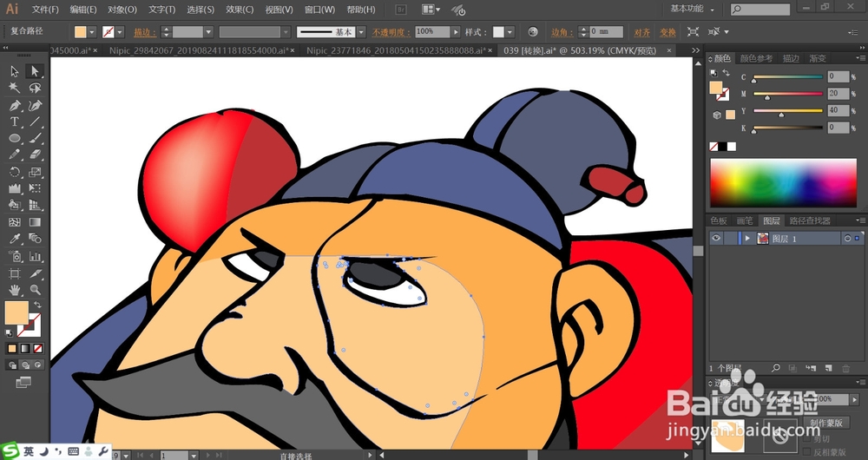Select the Artboard tool
Image resolution: width=868 pixels, height=460 pixels.
point(15,273)
